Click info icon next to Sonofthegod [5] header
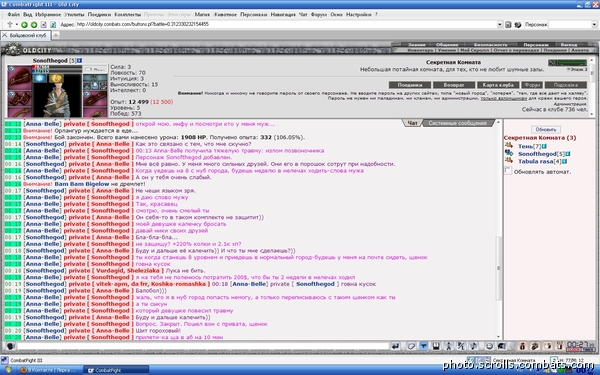Viewport: 600px width, 375px height. [x=80, y=60]
